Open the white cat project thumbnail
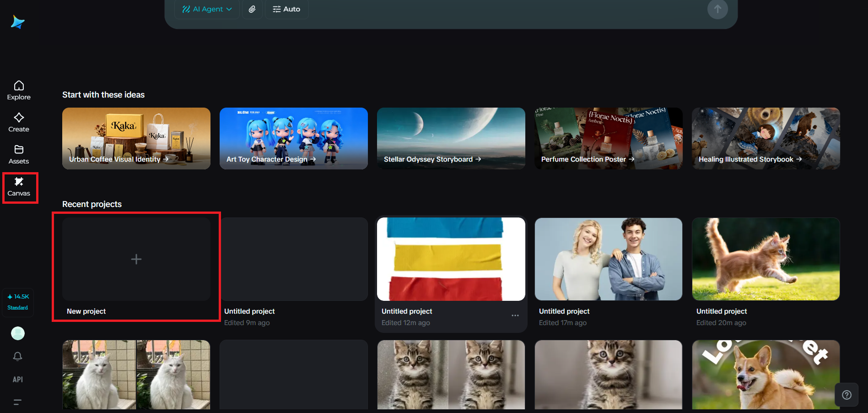This screenshot has width=868, height=413. 136,375
